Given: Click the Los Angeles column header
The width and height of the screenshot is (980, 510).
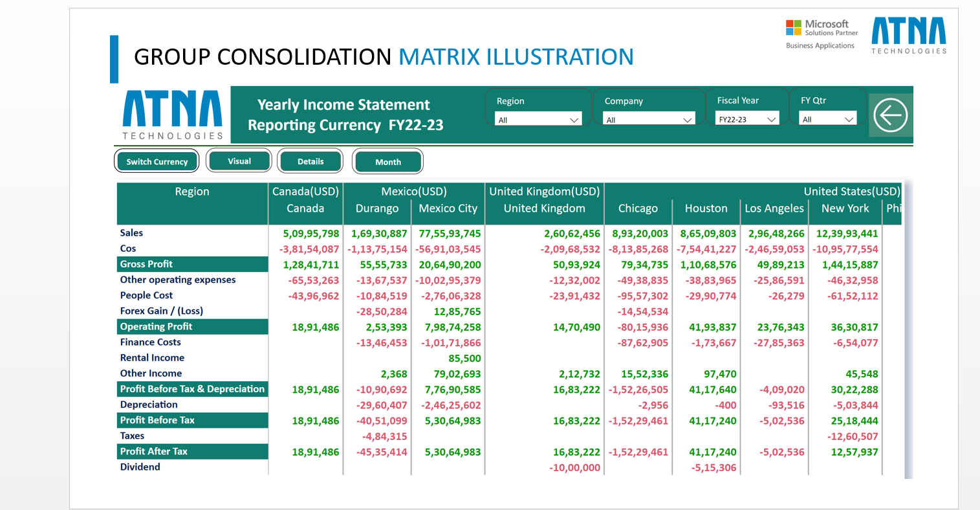Looking at the screenshot, I should (x=774, y=208).
